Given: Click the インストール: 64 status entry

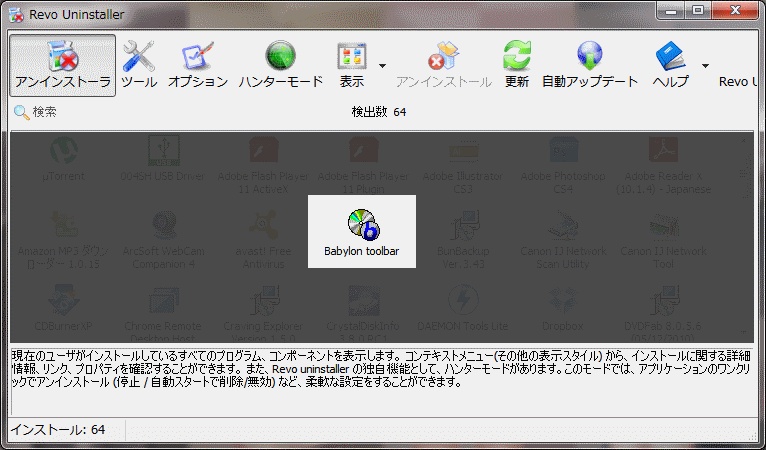Looking at the screenshot, I should coord(58,429).
